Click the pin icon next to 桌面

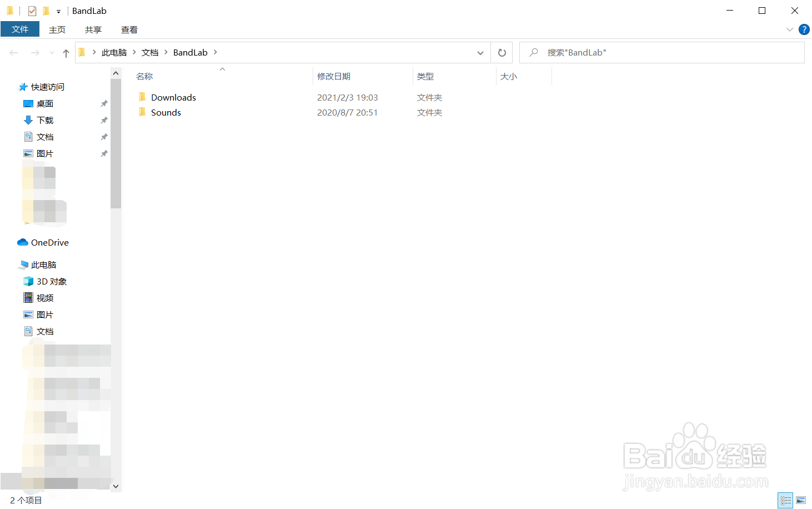tap(104, 103)
